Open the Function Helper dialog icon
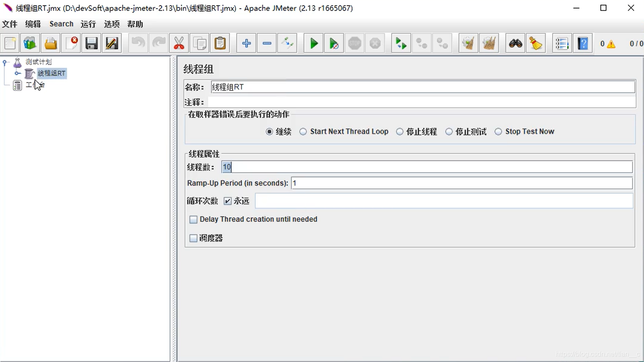 562,43
